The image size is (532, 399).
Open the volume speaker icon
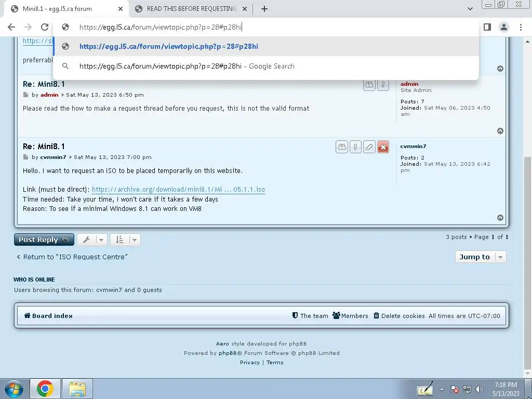(480, 389)
